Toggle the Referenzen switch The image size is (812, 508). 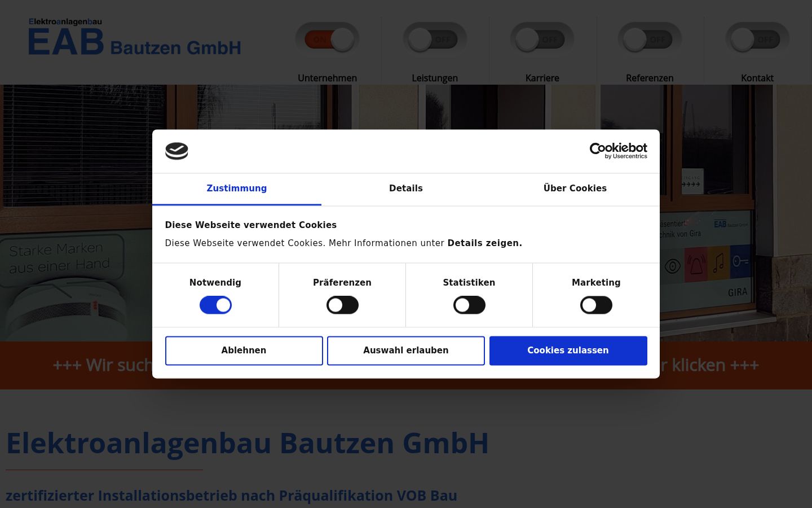click(650, 40)
